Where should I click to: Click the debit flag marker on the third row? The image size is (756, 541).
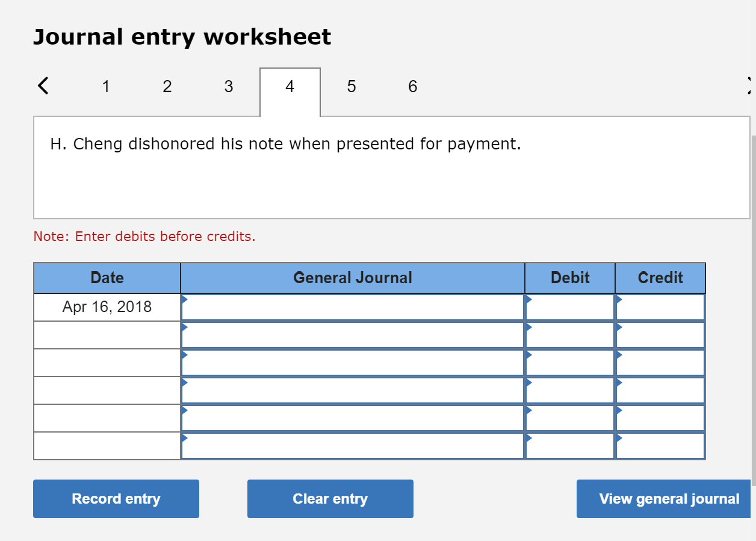click(x=529, y=354)
